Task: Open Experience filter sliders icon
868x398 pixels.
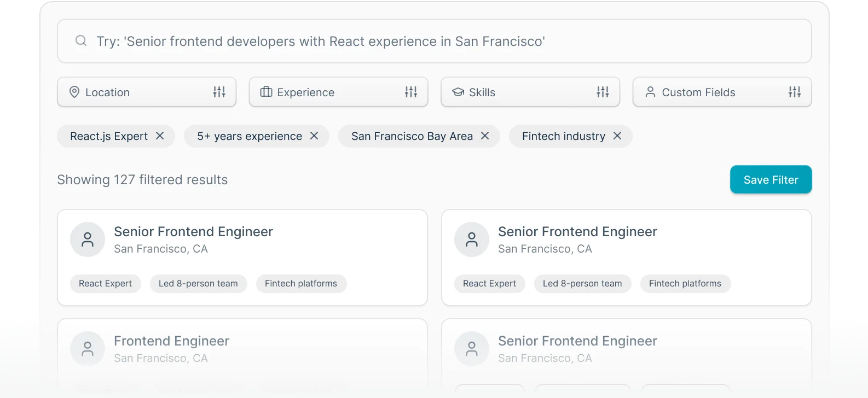Action: (411, 92)
